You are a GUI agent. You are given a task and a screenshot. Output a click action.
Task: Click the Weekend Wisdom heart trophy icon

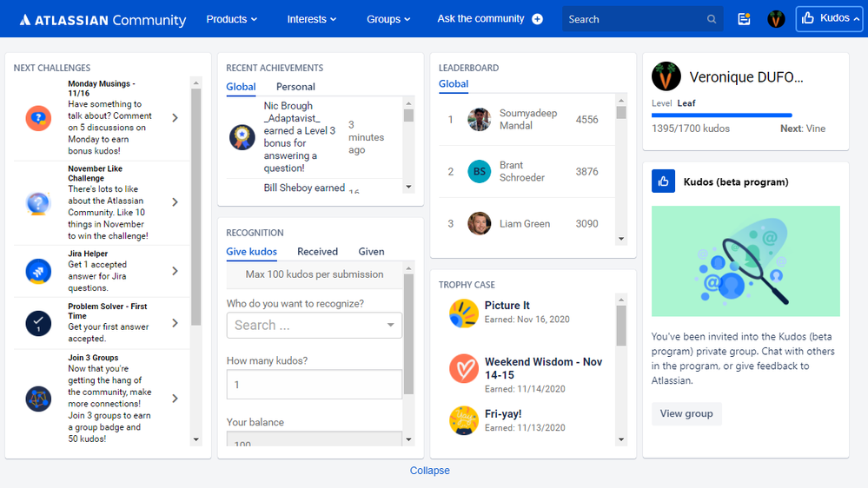point(463,368)
